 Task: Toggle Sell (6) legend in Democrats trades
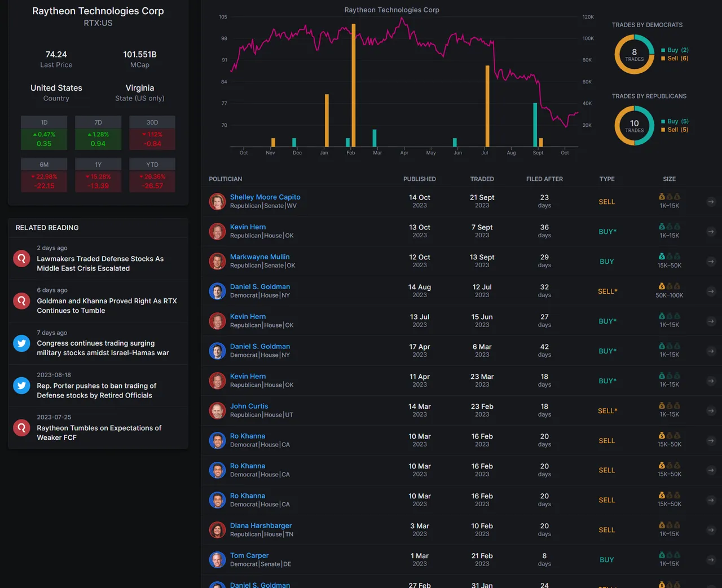coord(677,59)
